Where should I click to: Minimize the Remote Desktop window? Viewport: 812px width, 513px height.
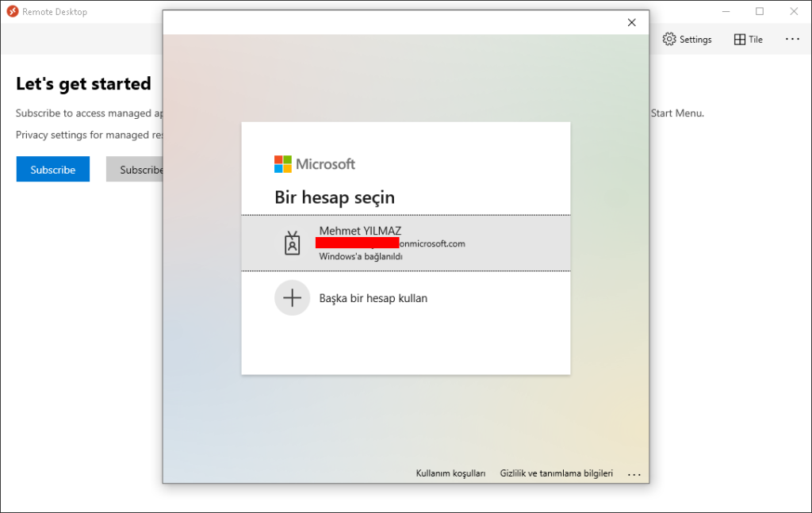point(726,11)
